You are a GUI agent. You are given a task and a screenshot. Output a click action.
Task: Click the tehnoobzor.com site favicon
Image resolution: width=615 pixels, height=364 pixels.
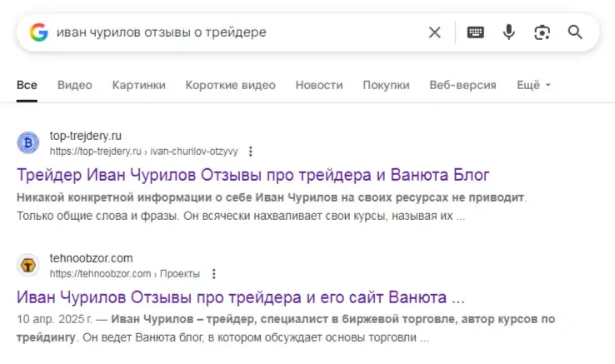[28, 265]
